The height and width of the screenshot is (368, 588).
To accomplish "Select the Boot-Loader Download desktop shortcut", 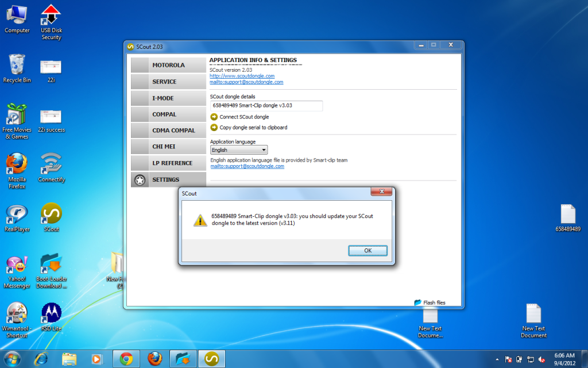I will (x=51, y=271).
